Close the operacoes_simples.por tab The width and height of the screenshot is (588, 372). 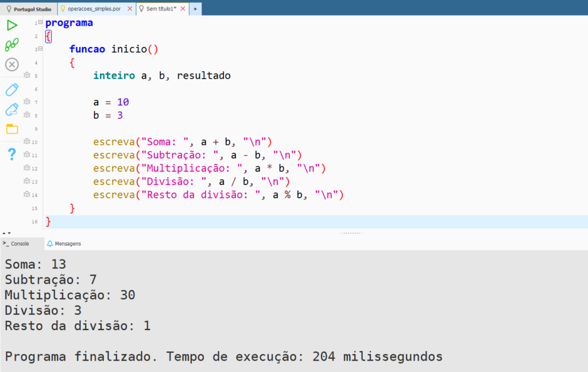click(x=129, y=9)
